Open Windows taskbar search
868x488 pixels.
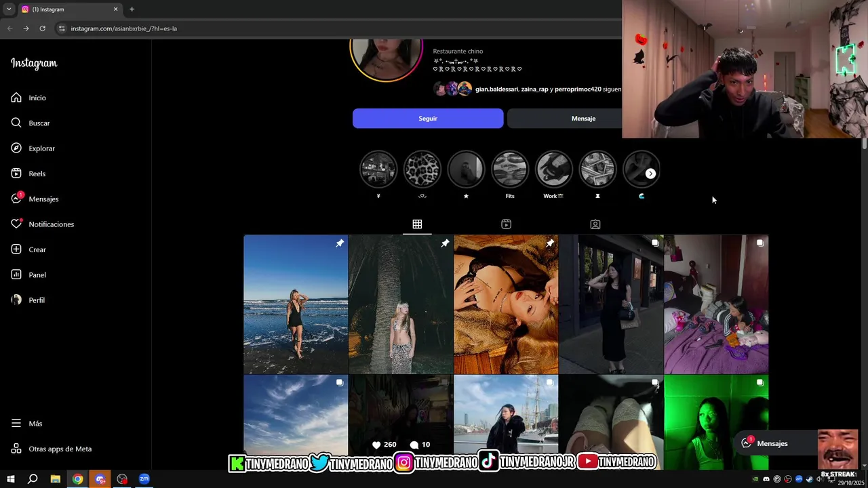pos(33,479)
